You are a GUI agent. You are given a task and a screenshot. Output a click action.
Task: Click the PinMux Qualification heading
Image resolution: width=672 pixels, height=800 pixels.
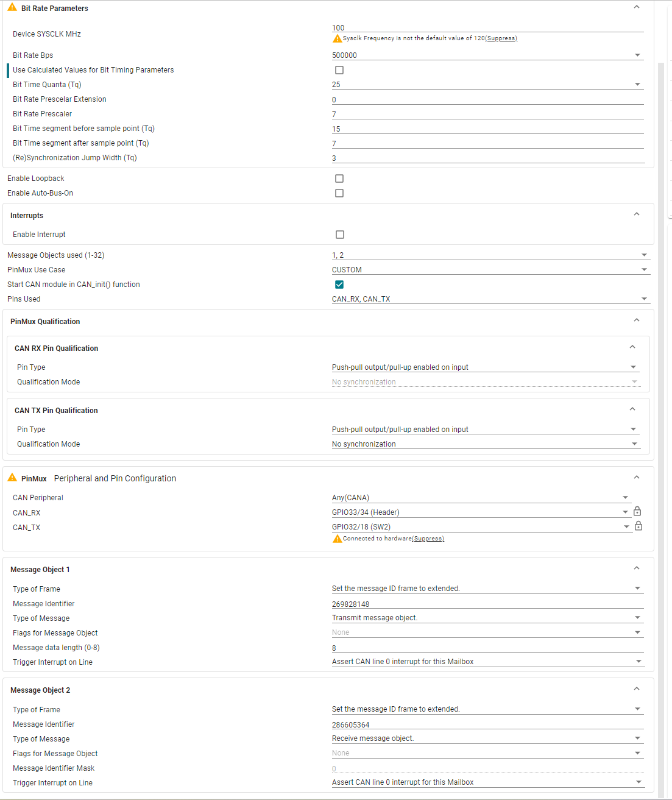45,322
